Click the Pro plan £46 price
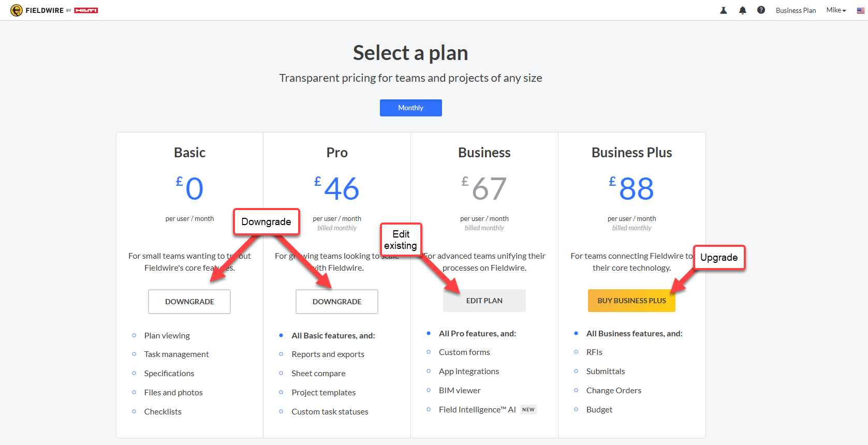This screenshot has width=868, height=445. 337,188
